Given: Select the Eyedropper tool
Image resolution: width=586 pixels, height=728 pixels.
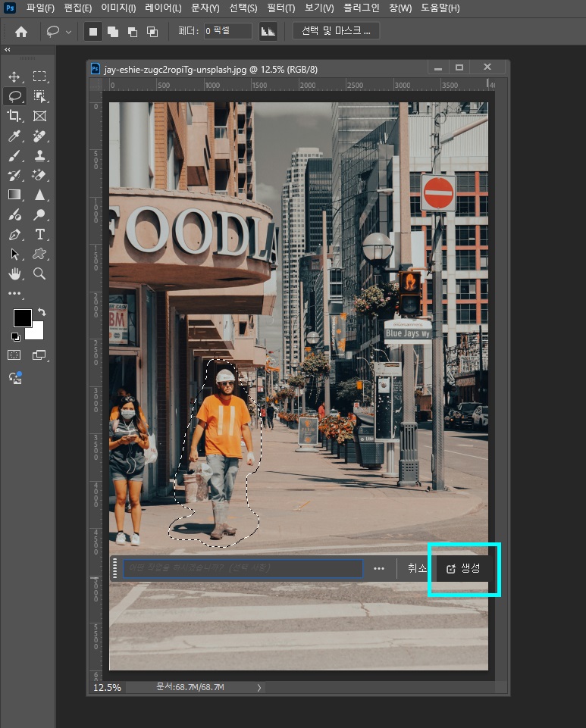Looking at the screenshot, I should point(14,136).
